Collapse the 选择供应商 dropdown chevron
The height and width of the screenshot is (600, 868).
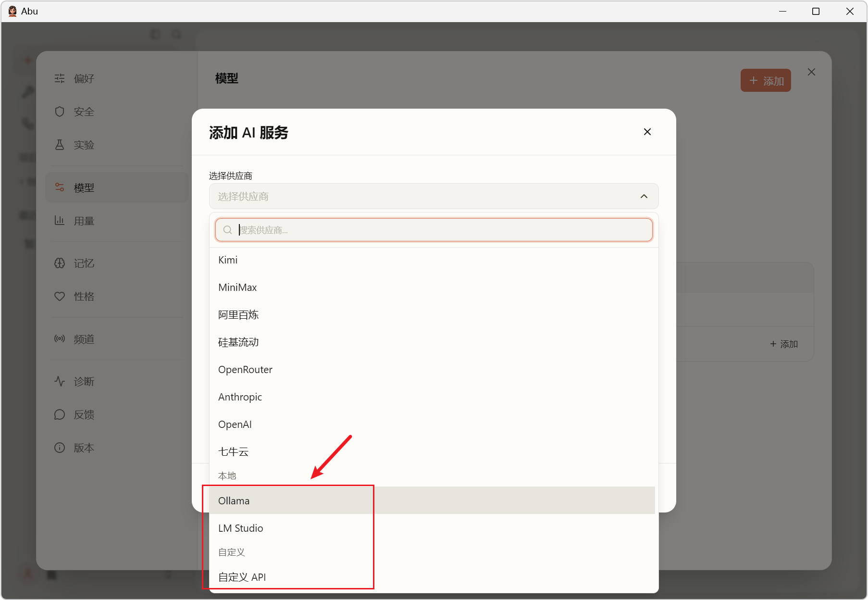644,196
